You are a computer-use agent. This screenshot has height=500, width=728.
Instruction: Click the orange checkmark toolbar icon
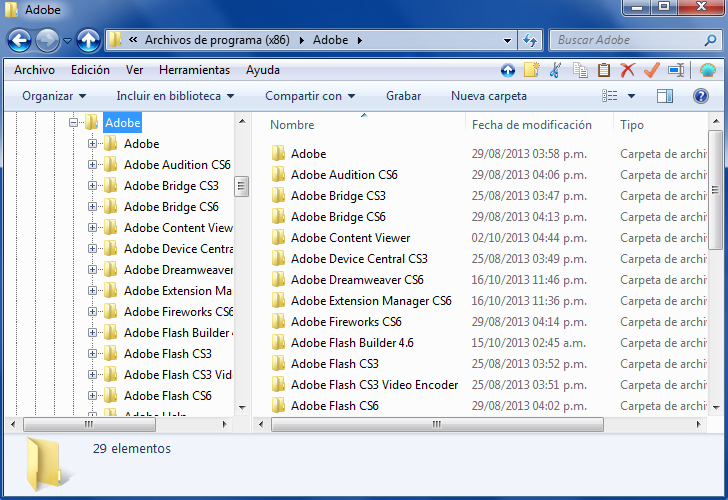coord(652,70)
